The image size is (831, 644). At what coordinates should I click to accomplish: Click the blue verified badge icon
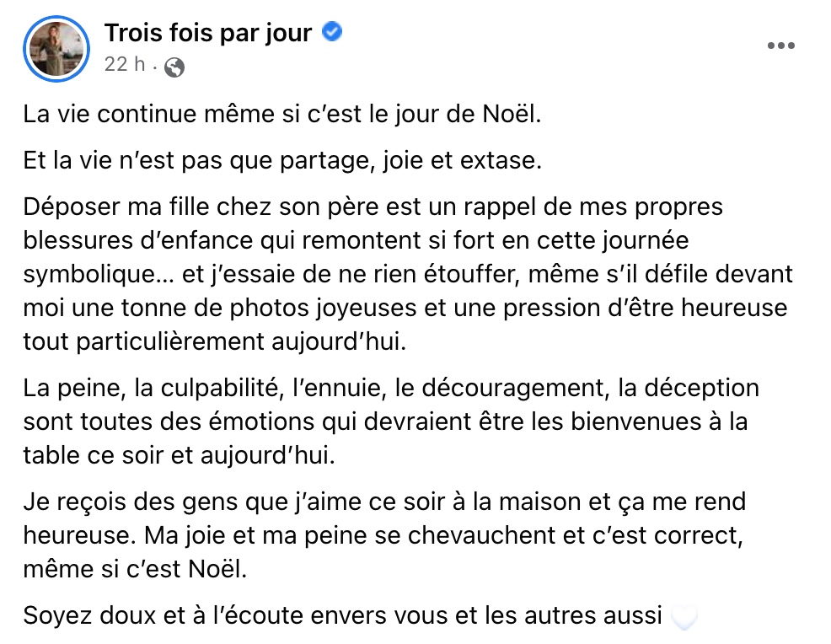pos(332,32)
